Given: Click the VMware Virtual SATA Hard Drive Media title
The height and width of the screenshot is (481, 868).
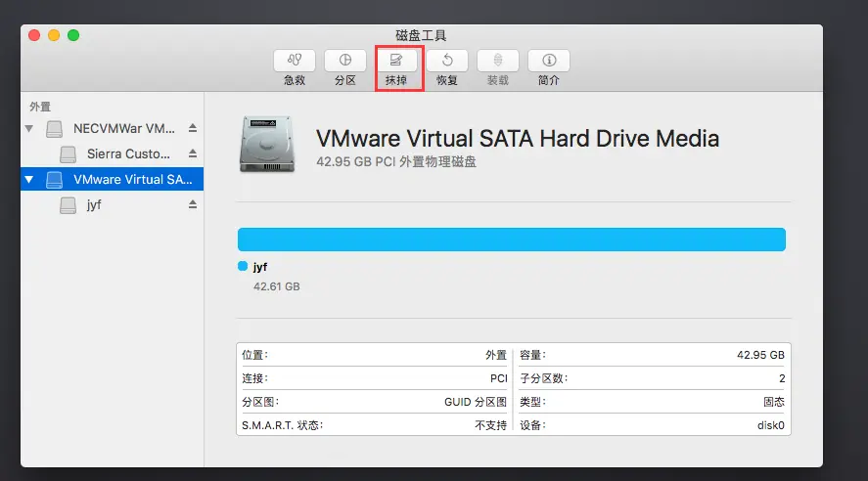Looking at the screenshot, I should pos(518,139).
